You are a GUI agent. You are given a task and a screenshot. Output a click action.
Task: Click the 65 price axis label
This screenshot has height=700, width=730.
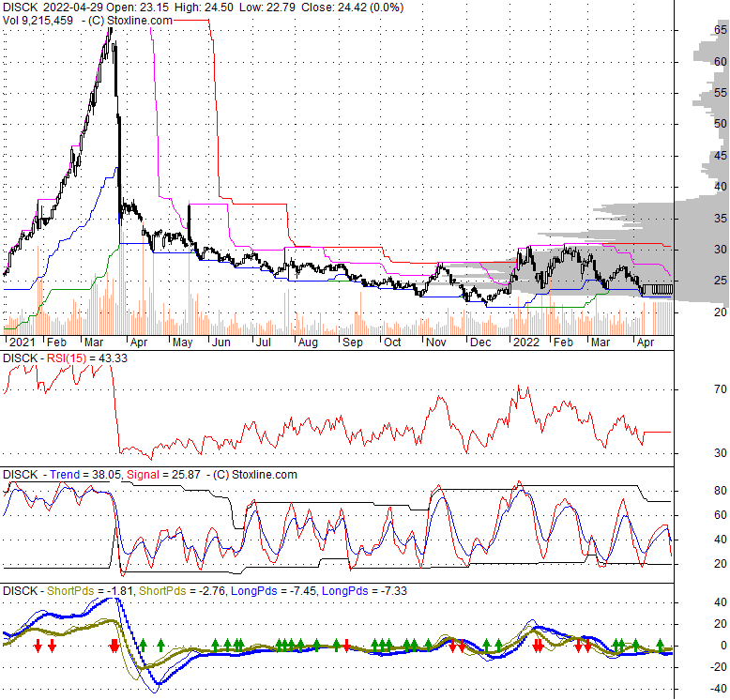point(721,30)
